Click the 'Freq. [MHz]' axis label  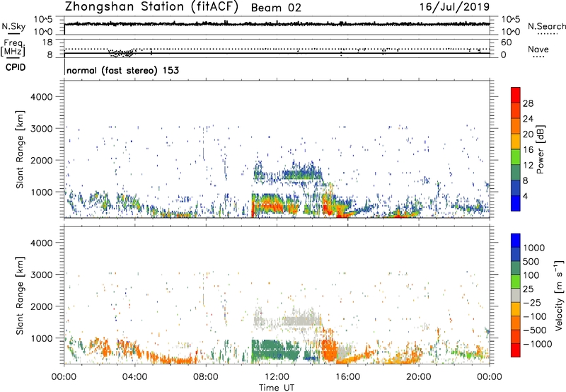[13, 47]
